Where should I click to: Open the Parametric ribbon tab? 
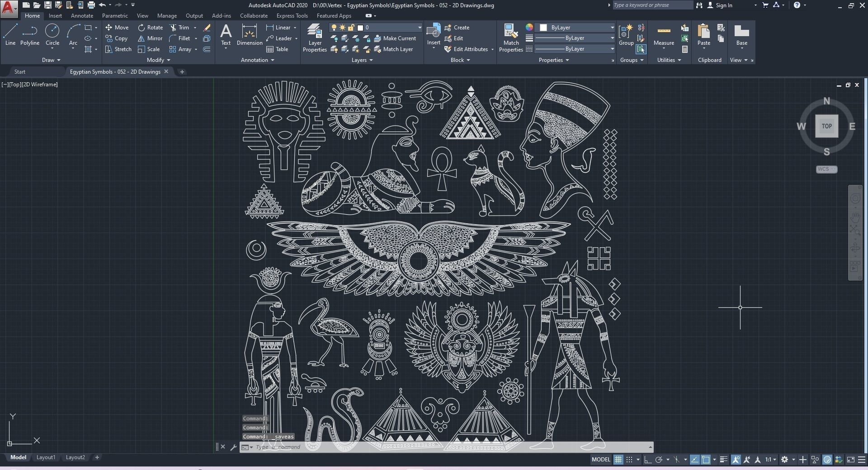115,16
